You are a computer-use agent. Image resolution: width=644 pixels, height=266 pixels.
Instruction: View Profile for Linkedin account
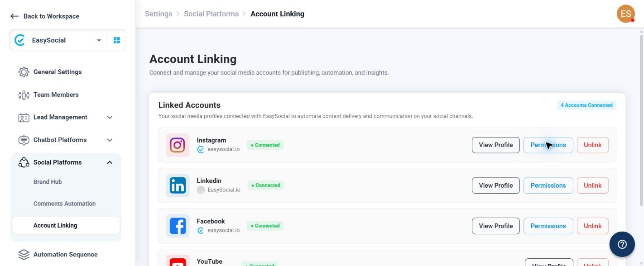(495, 185)
